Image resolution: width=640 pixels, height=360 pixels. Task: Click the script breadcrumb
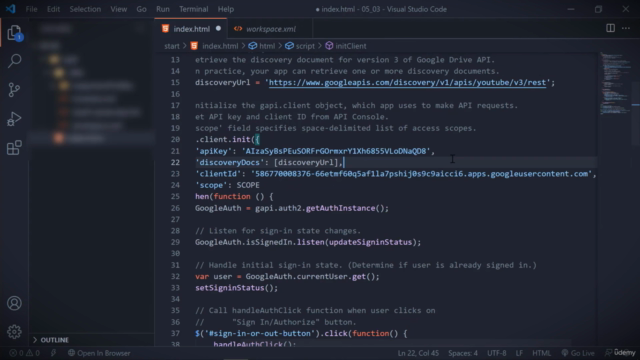[300, 46]
